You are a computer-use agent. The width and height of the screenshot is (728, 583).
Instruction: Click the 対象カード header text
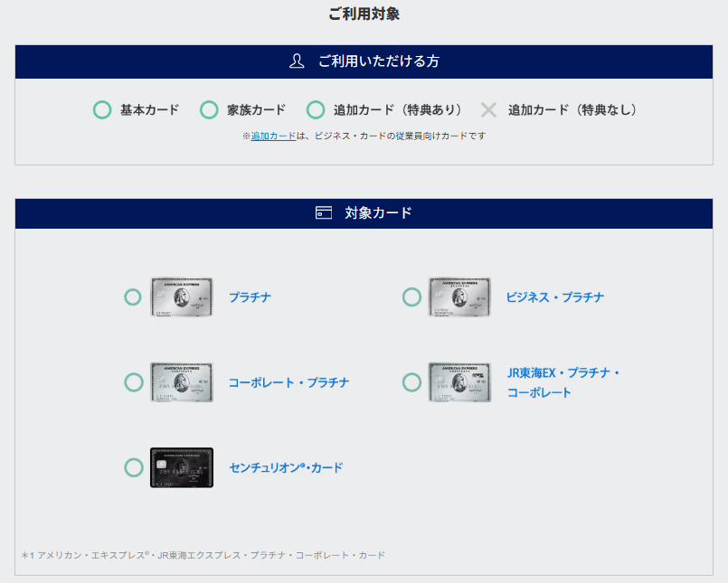pyautogui.click(x=378, y=213)
